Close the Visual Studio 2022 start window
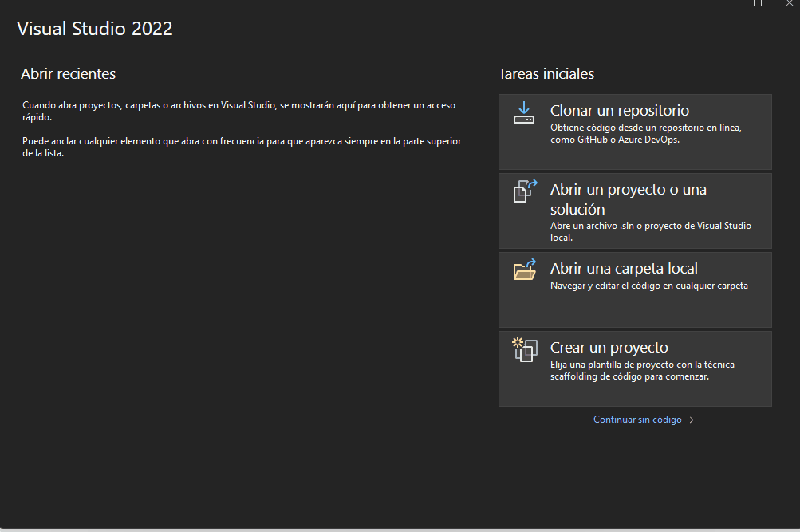 [789, 3]
